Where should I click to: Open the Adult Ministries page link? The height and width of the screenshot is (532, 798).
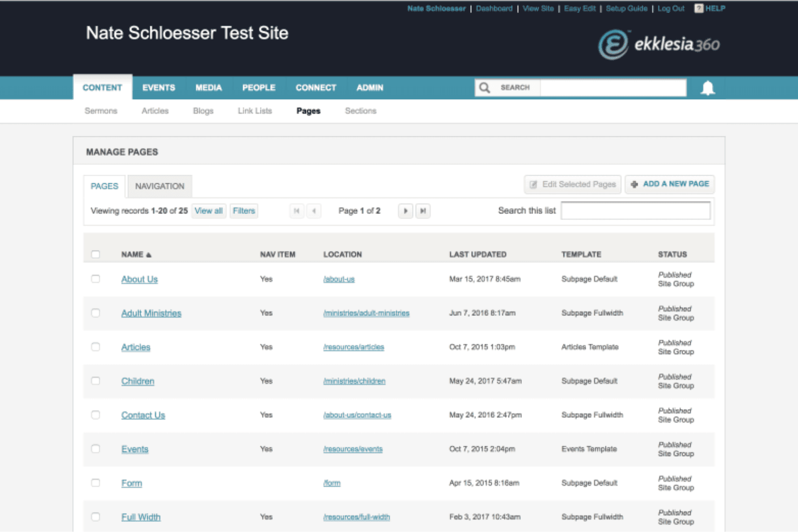click(152, 313)
